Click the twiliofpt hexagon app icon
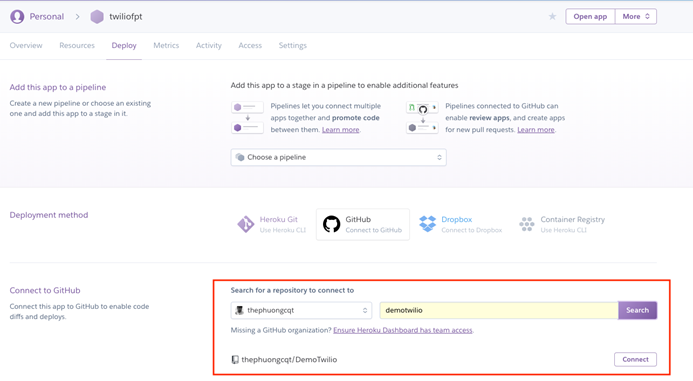693x381 pixels. click(97, 17)
